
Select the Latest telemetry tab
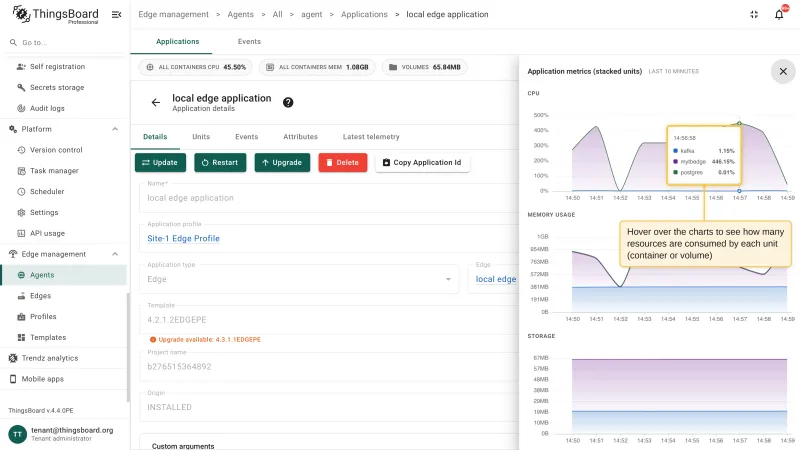(371, 137)
